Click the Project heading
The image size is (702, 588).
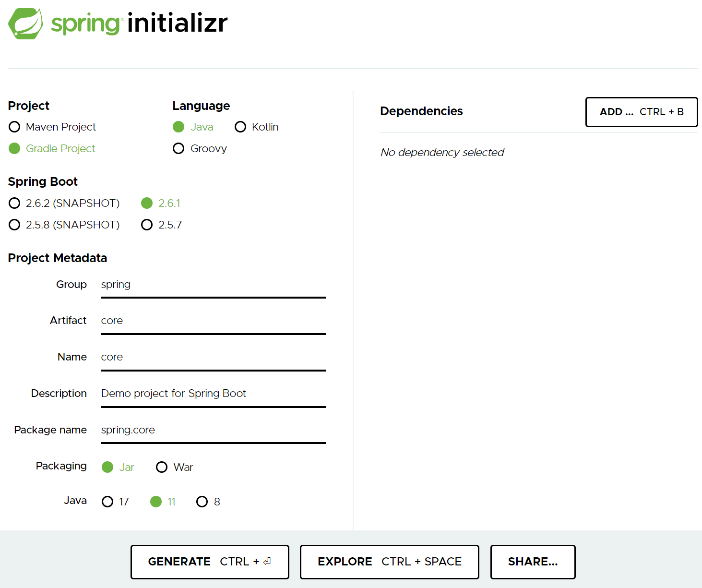(29, 106)
